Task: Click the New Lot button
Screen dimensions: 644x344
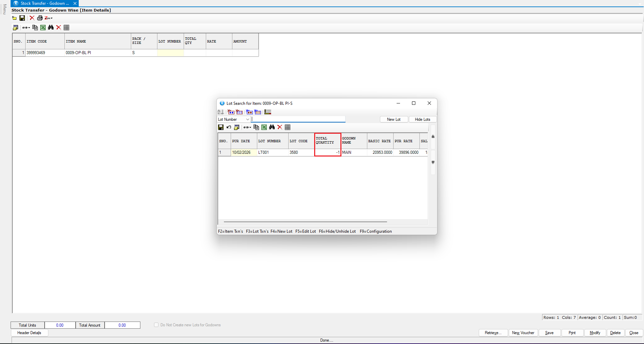Action: pyautogui.click(x=394, y=119)
